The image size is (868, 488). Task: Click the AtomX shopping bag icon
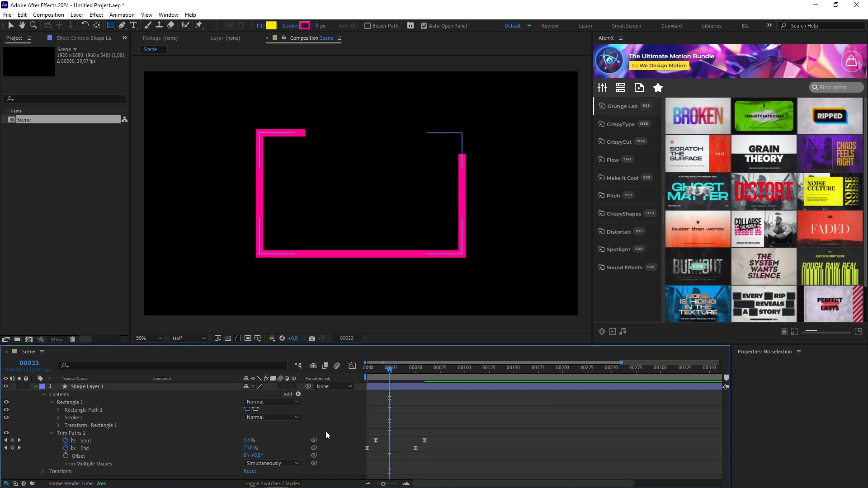click(851, 61)
